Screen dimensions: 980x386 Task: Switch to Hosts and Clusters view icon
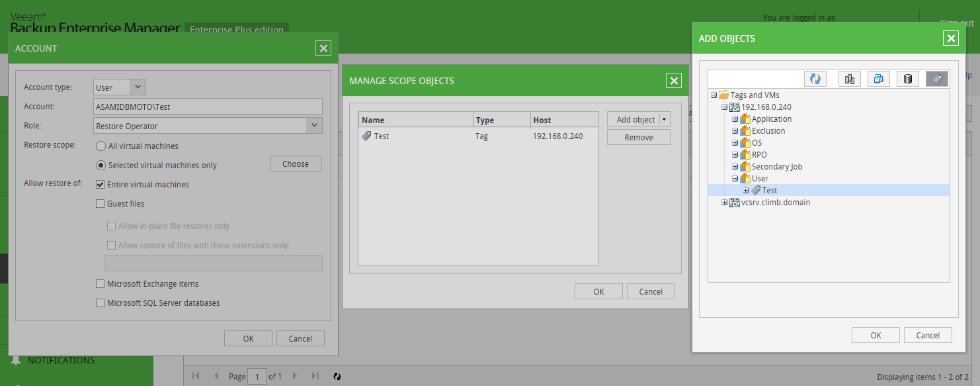click(850, 79)
